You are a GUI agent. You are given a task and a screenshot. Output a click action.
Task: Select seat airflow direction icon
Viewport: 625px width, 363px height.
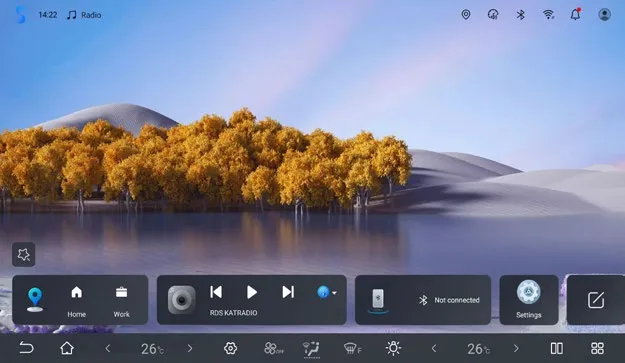(x=311, y=349)
